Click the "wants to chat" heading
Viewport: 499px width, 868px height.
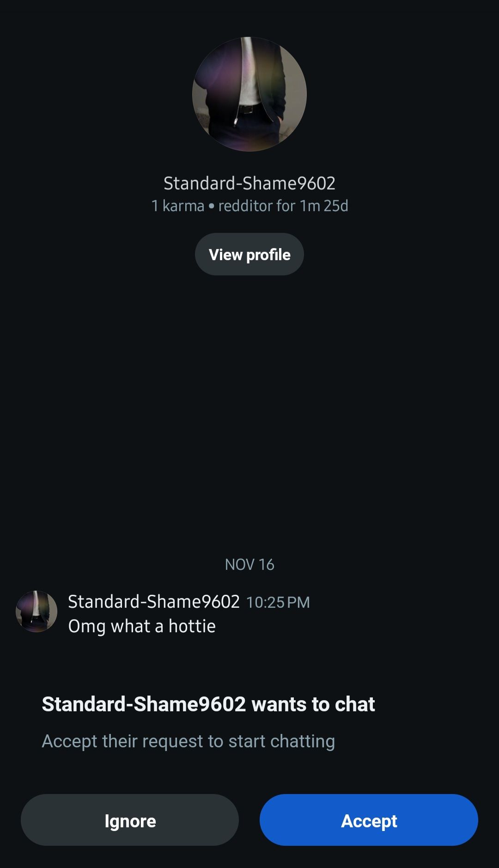pyautogui.click(x=208, y=704)
